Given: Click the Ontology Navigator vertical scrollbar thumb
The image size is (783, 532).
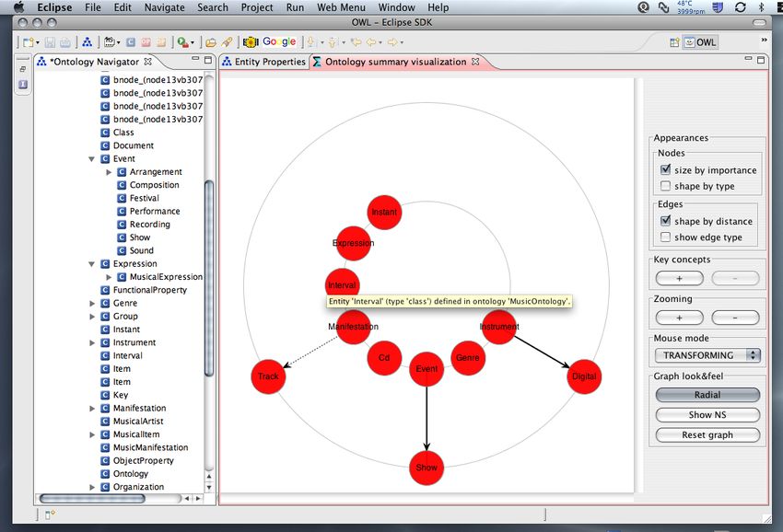Looking at the screenshot, I should tap(209, 279).
